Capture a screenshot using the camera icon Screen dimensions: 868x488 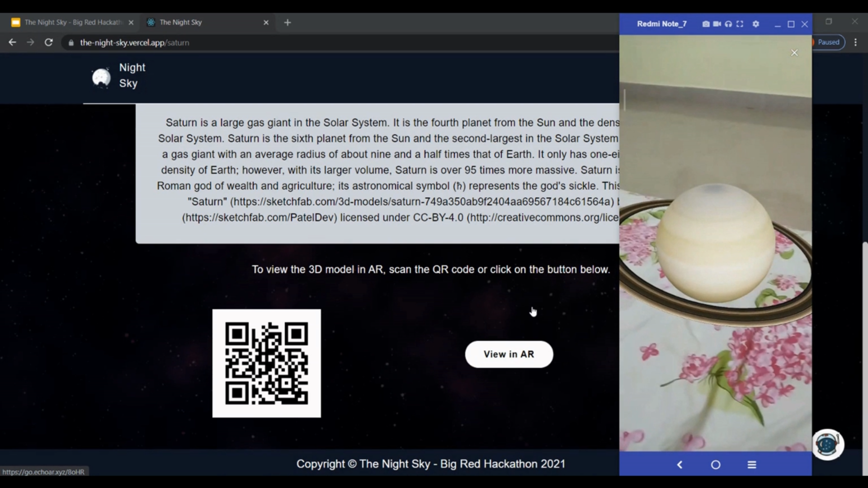point(706,24)
